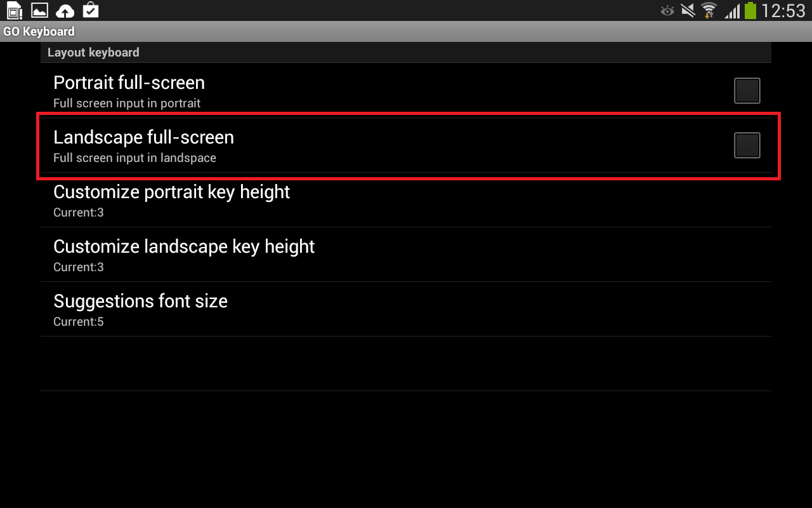Tap the 12:53 status bar clock

coord(783,11)
